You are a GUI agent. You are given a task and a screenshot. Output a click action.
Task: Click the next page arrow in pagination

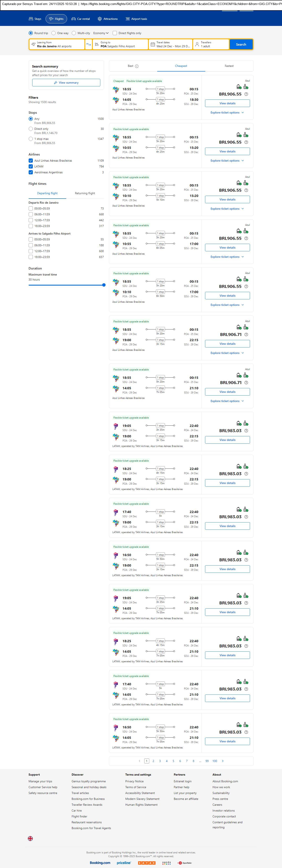[x=223, y=761]
